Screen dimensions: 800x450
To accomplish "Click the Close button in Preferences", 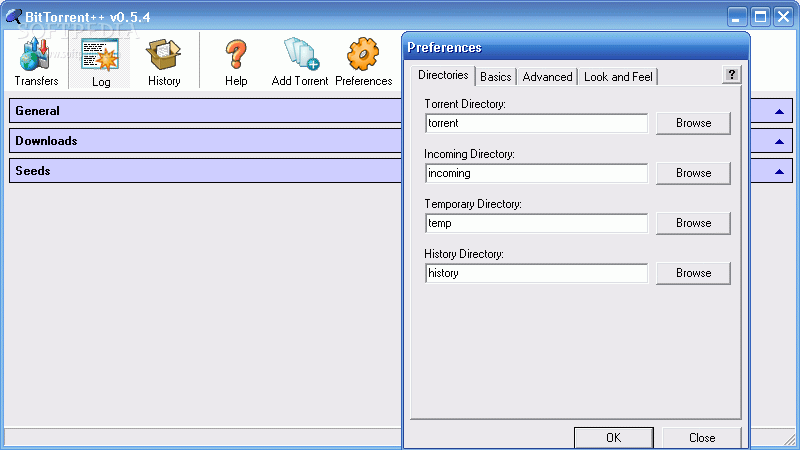I will coord(702,438).
